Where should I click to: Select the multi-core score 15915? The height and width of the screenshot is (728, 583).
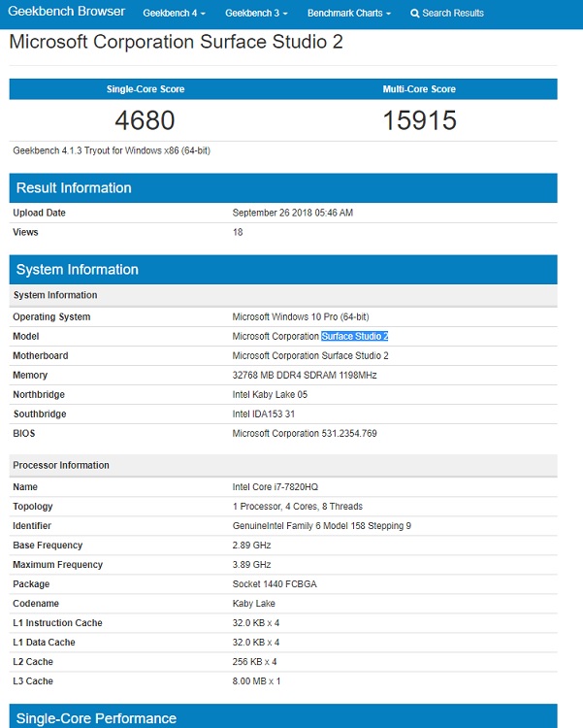420,120
